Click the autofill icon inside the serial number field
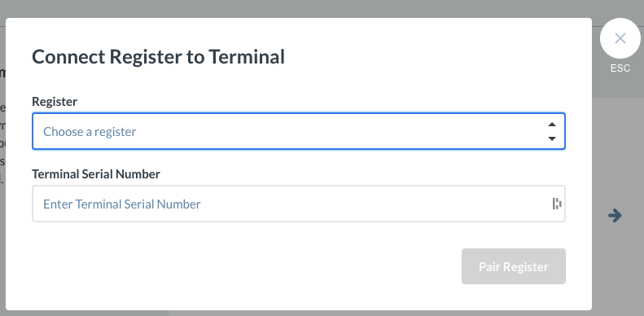The image size is (644, 316). point(557,204)
